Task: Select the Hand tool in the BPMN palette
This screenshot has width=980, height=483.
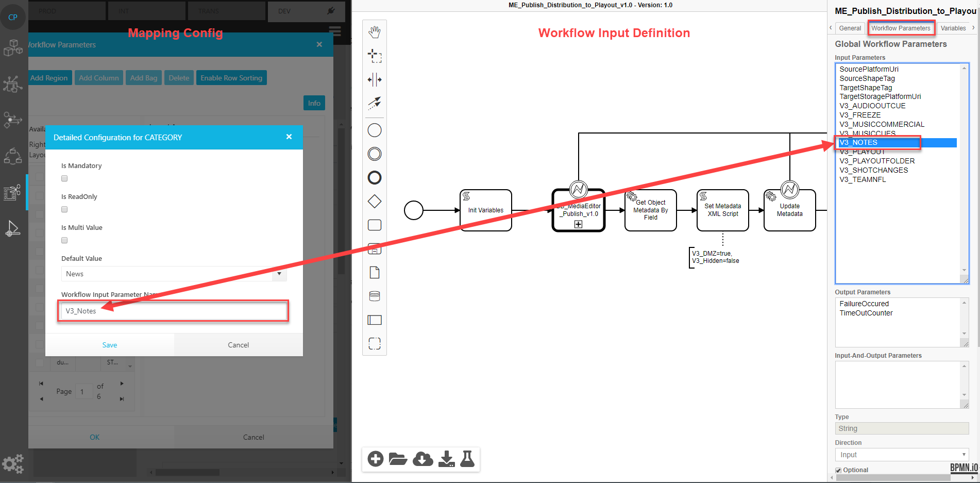Action: (x=375, y=31)
